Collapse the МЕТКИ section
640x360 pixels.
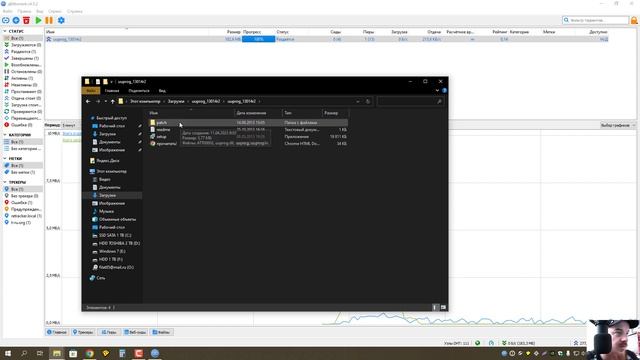5,158
